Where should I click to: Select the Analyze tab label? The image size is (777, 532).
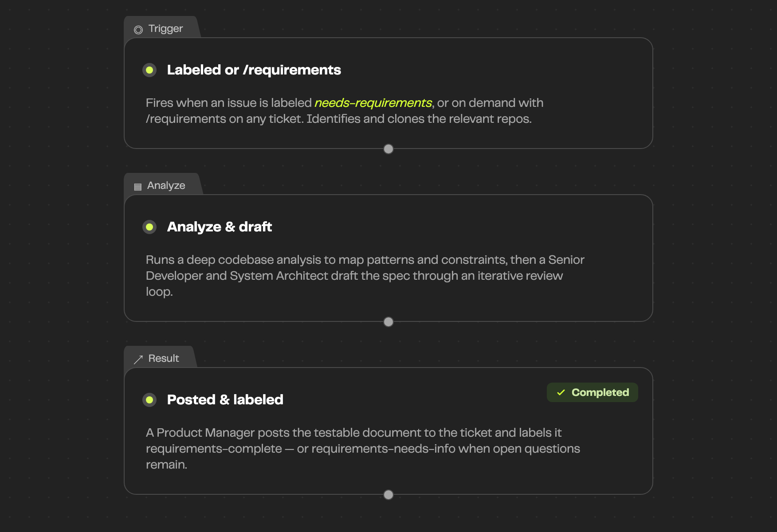(x=166, y=185)
